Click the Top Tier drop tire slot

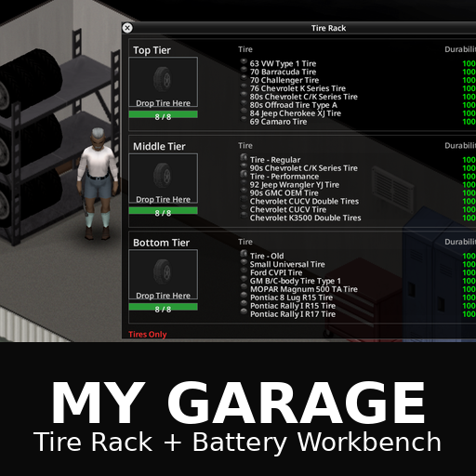(163, 82)
